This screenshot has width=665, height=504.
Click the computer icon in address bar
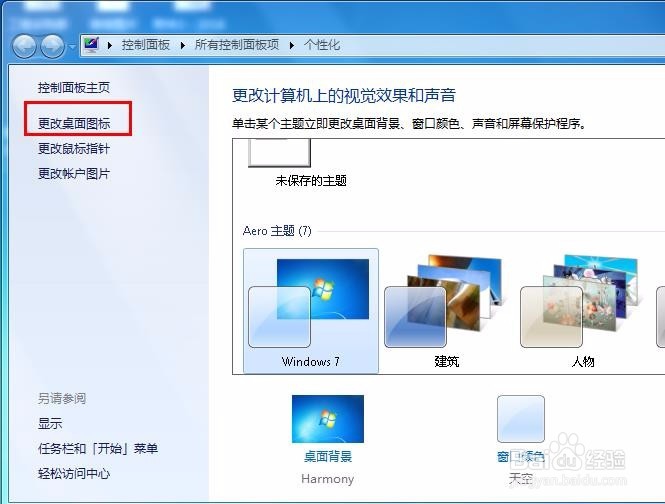[91, 45]
